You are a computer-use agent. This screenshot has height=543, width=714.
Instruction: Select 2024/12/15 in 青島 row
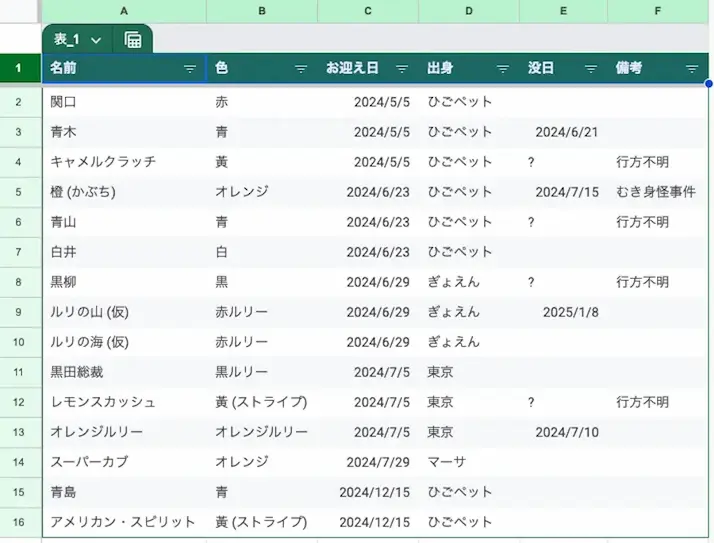coord(368,492)
